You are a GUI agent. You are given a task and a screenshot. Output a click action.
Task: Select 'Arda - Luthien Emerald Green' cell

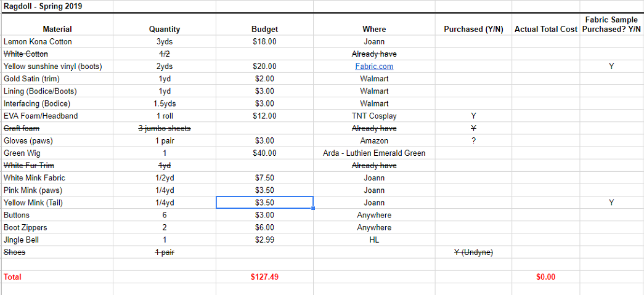pos(374,153)
